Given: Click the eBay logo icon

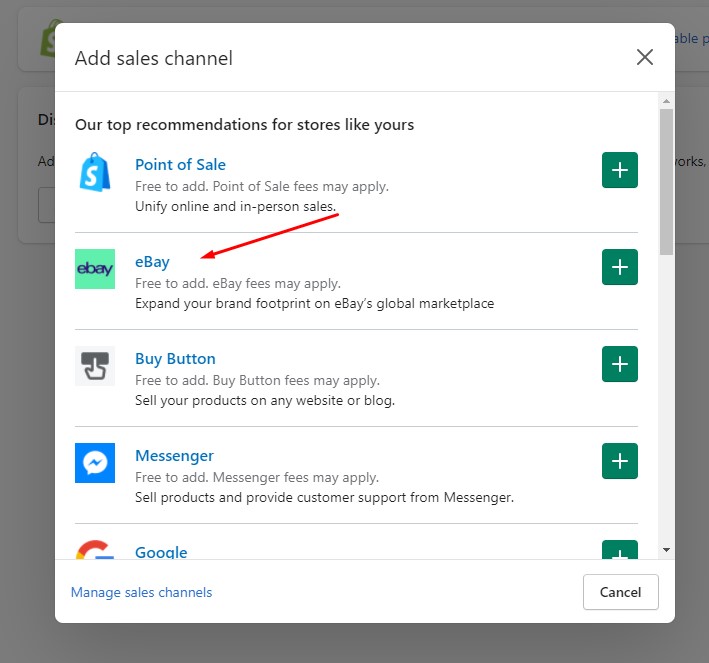Looking at the screenshot, I should [95, 269].
